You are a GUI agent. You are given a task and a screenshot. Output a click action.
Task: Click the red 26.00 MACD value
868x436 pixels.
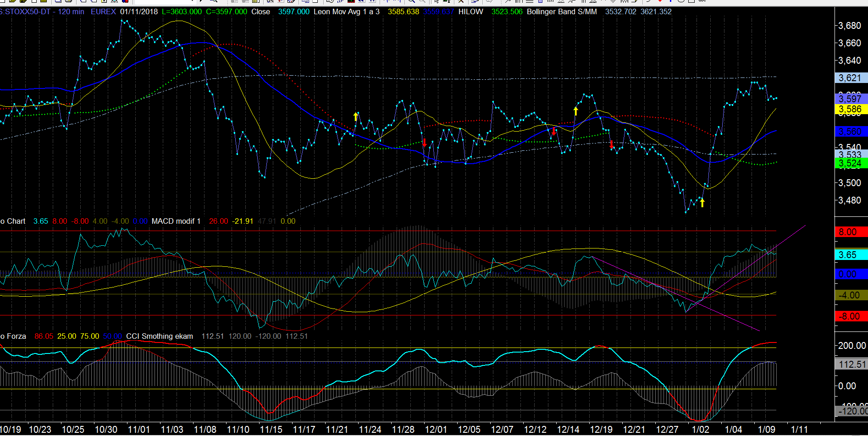click(x=218, y=221)
